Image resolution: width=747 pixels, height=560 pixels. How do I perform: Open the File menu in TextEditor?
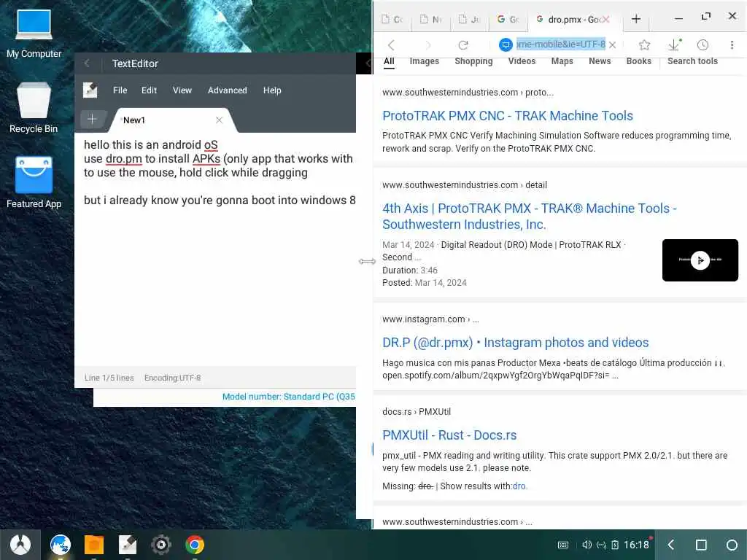coord(120,90)
